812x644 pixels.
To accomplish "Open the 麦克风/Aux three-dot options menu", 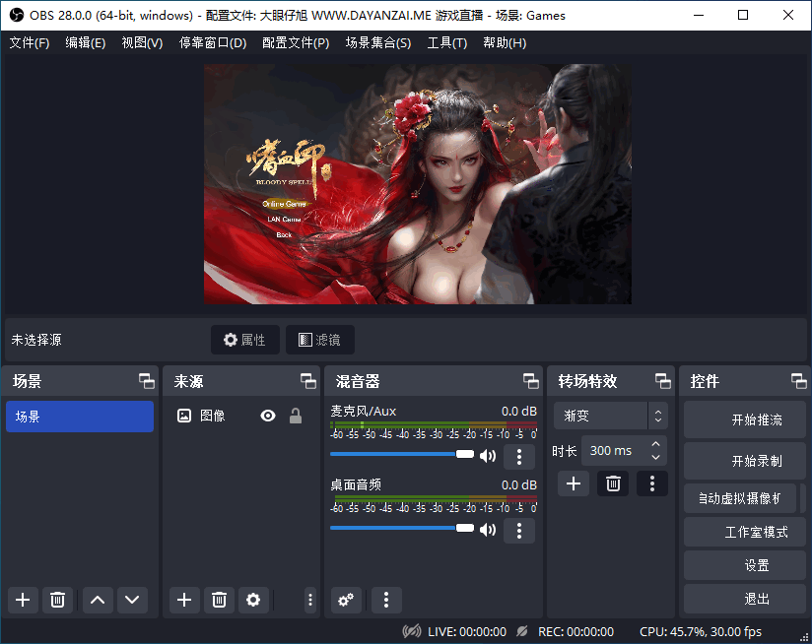I will click(519, 456).
